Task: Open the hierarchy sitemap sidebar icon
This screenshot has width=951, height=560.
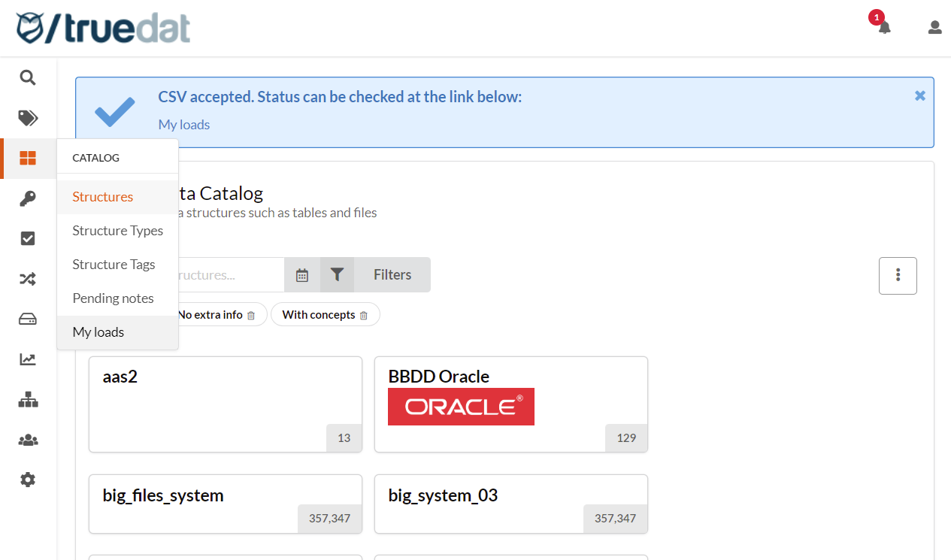Action: click(28, 400)
